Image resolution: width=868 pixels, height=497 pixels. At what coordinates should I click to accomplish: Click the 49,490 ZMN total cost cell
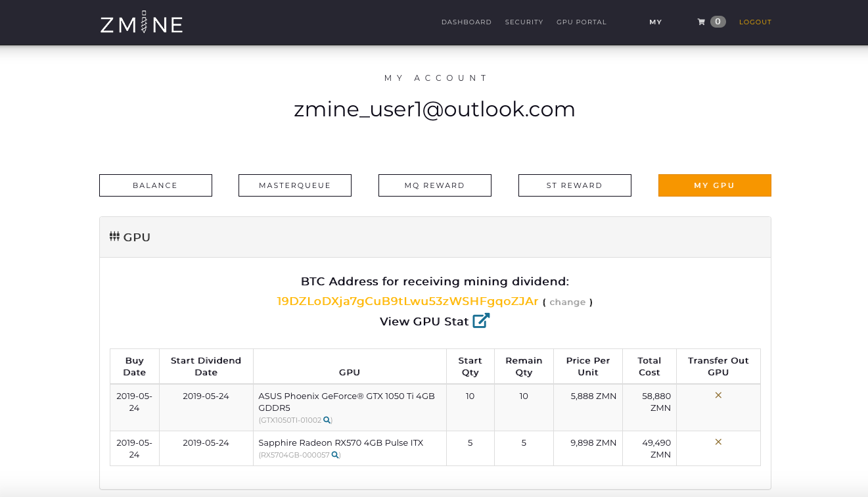coord(651,448)
